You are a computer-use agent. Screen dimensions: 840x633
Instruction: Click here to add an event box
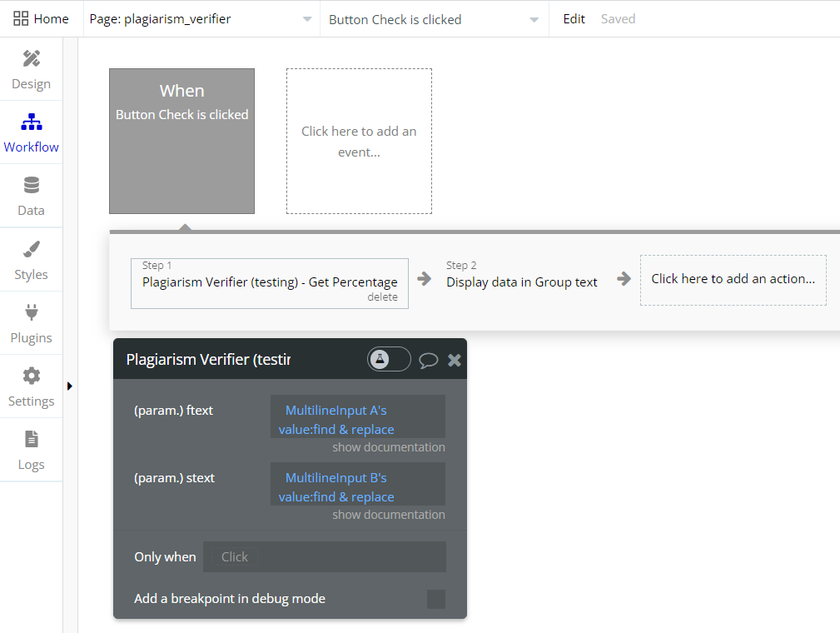pos(359,141)
